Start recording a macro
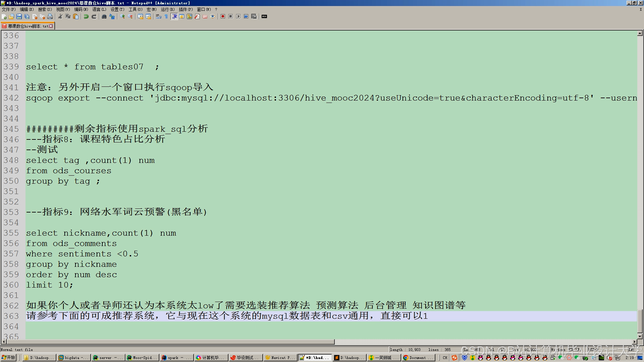644x362 pixels. point(223,16)
